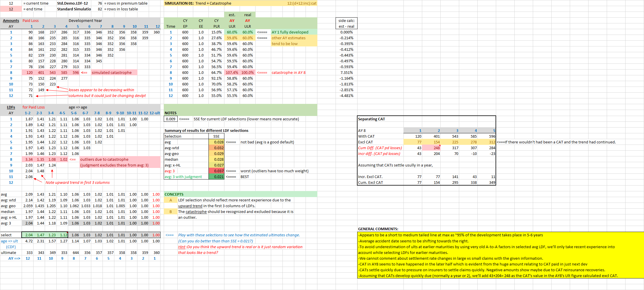The width and height of the screenshot is (644, 290).
Task: Click 'Note upward trend in first 3 columns'
Action: pos(78,182)
